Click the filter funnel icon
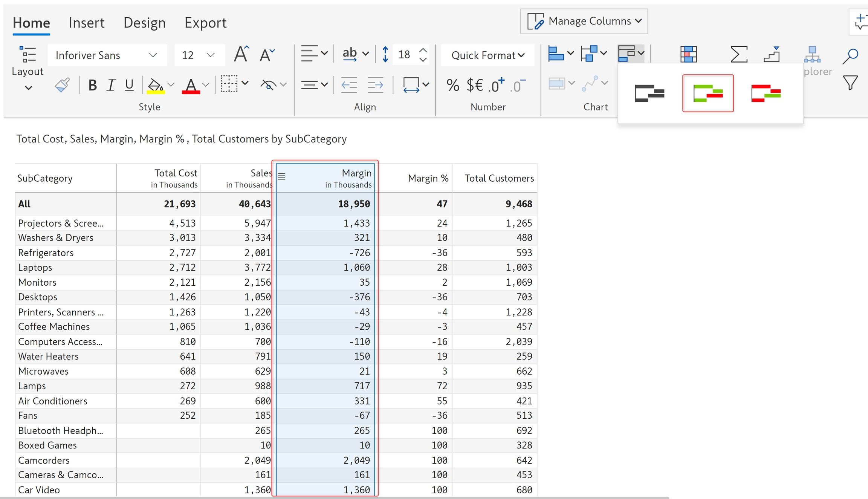868x499 pixels. tap(850, 83)
